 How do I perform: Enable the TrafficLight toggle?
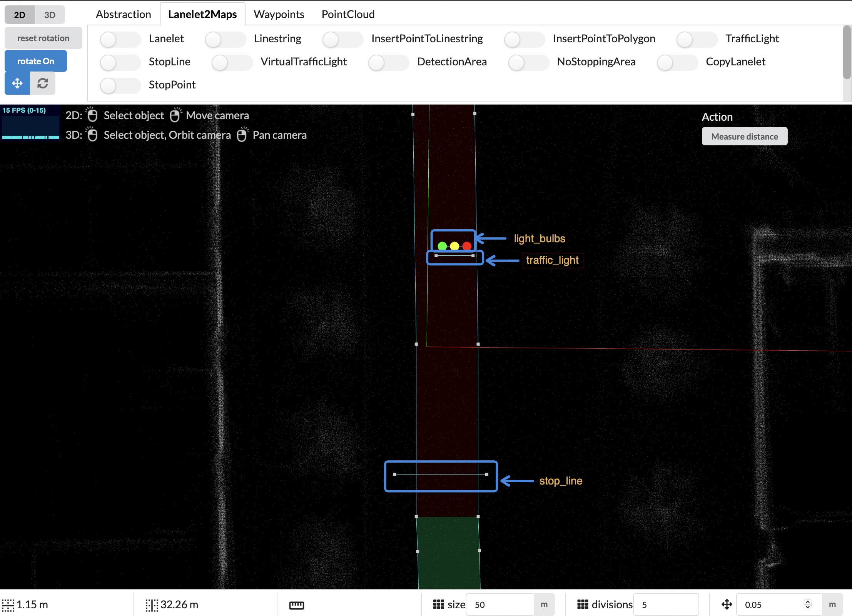697,39
